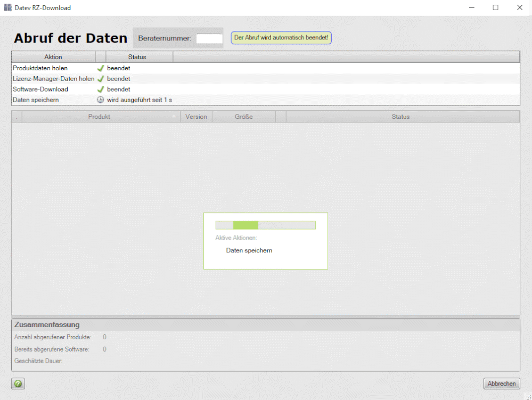Viewport: 532px width, 400px height.
Task: Click the 'Geschätzte Dauer:' label
Action: click(x=38, y=361)
